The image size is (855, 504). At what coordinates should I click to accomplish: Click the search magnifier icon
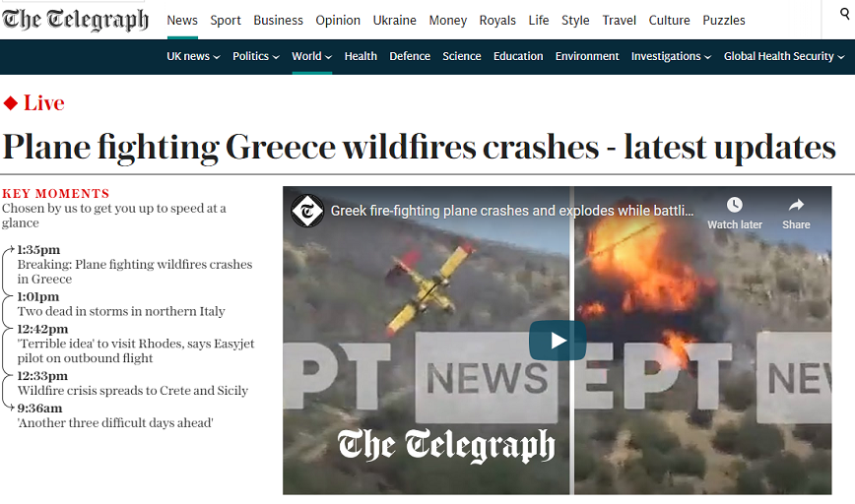pyautogui.click(x=845, y=14)
